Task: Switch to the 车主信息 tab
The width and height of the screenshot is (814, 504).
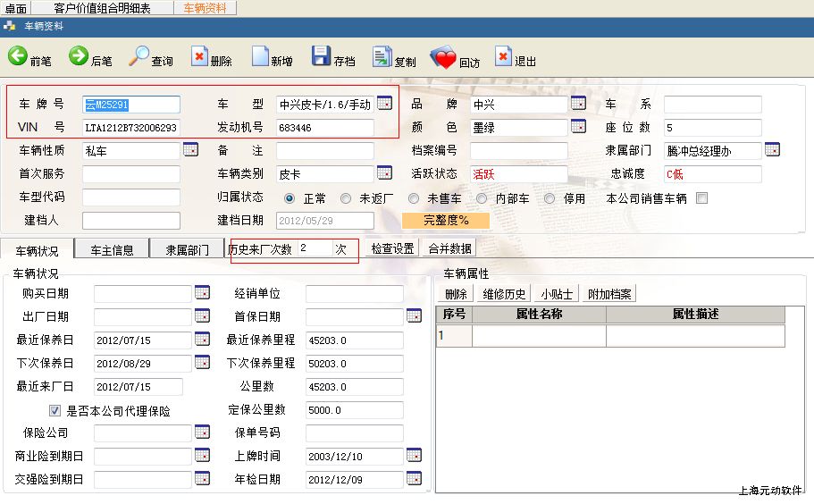Action: click(x=105, y=249)
